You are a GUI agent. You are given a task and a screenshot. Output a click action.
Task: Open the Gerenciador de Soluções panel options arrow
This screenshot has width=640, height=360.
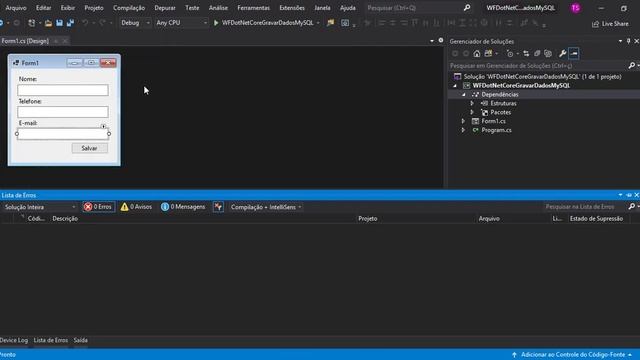[620, 41]
